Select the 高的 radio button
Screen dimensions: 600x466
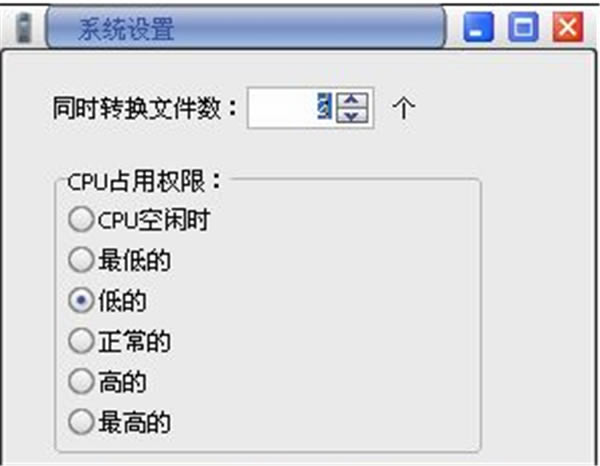pyautogui.click(x=81, y=381)
